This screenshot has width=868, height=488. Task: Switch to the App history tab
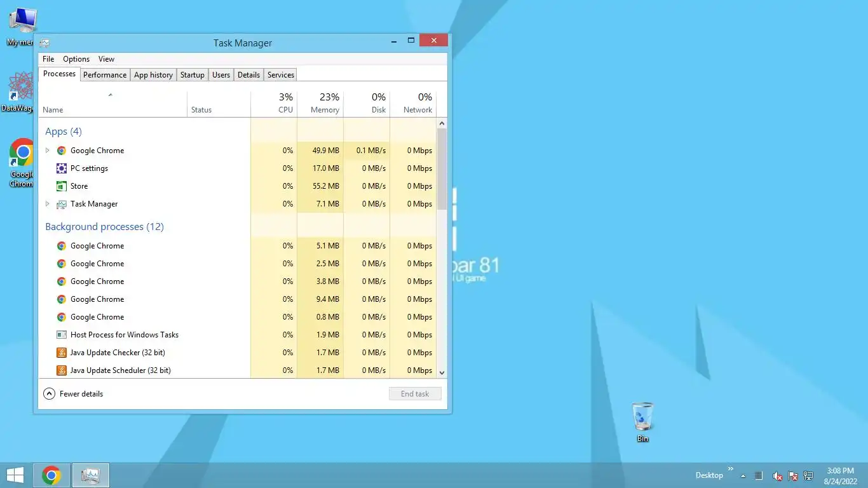(x=153, y=75)
